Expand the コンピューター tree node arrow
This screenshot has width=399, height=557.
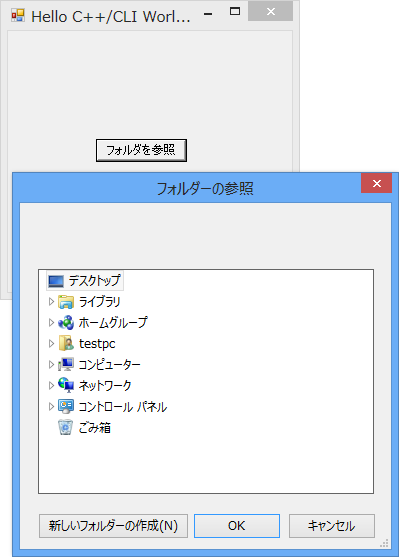pyautogui.click(x=51, y=364)
